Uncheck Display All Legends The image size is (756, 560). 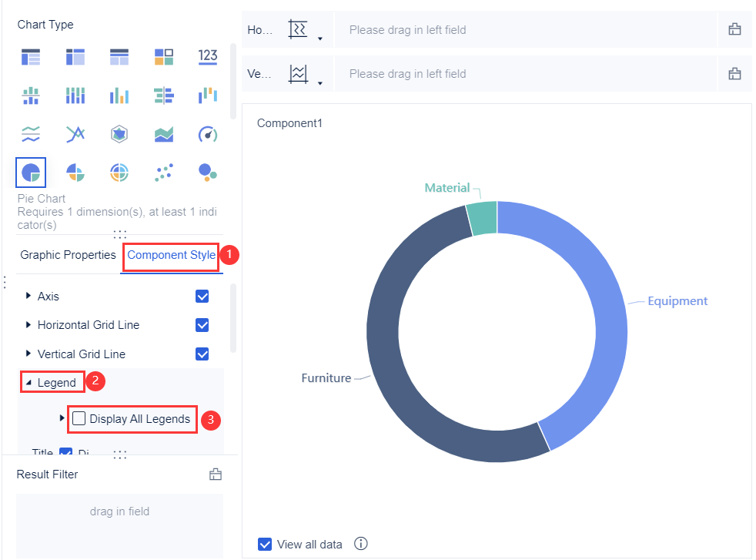click(x=79, y=418)
